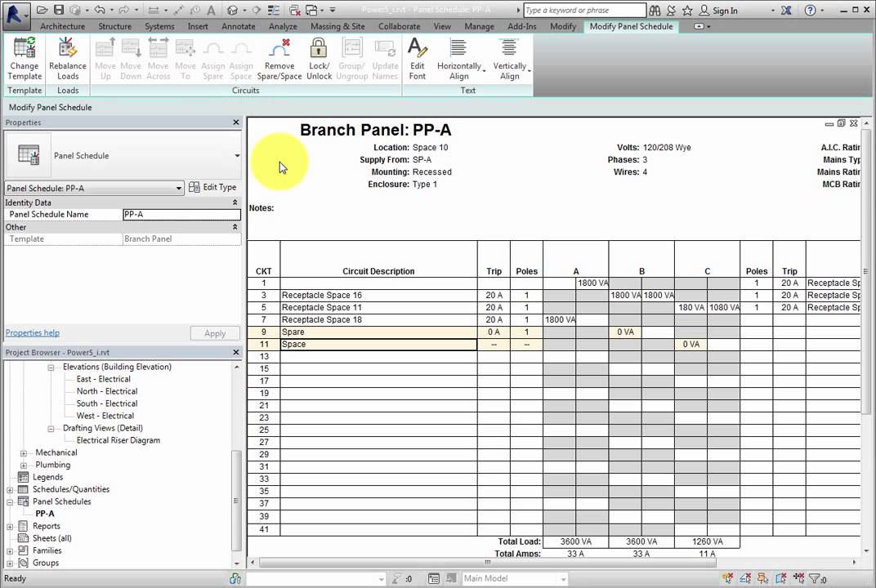Close the Properties palette
The height and width of the screenshot is (588, 876).
(x=236, y=122)
